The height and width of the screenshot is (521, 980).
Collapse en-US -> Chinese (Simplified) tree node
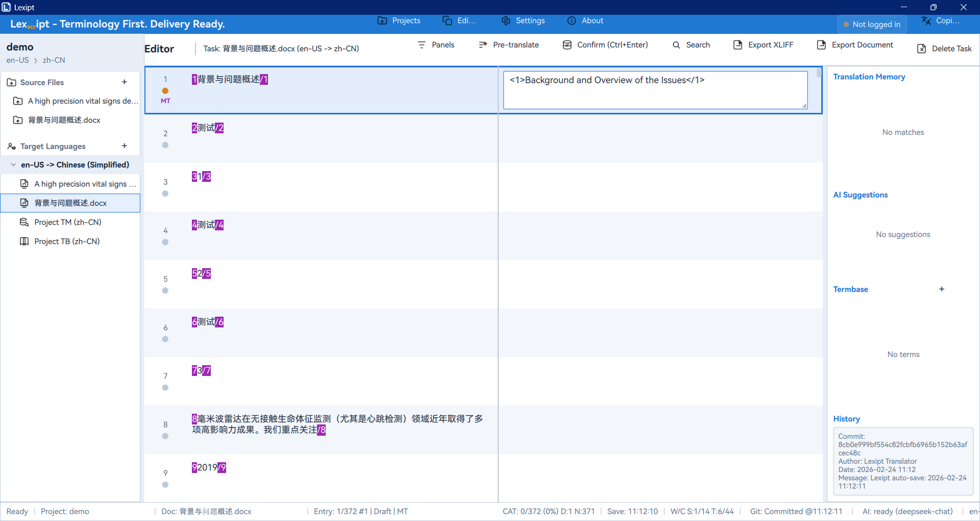(13, 164)
